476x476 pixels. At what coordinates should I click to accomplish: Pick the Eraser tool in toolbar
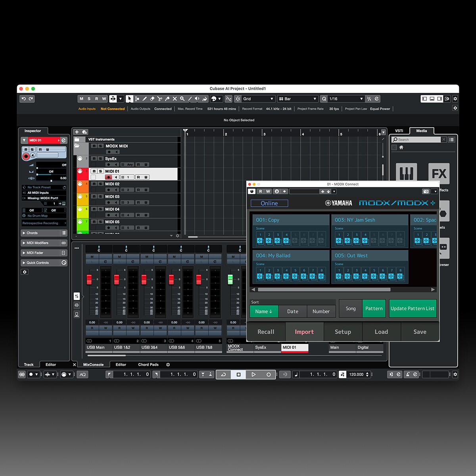click(x=152, y=99)
